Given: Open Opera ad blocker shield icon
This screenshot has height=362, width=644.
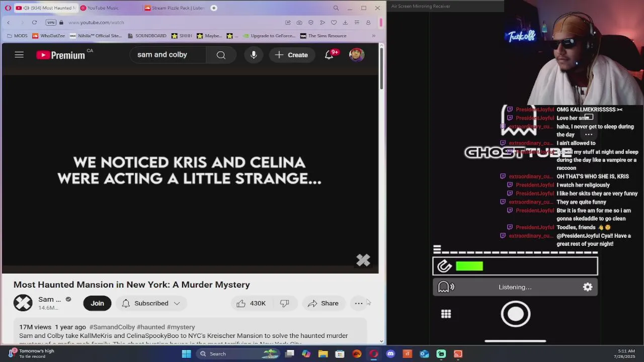Looking at the screenshot, I should [311, 23].
